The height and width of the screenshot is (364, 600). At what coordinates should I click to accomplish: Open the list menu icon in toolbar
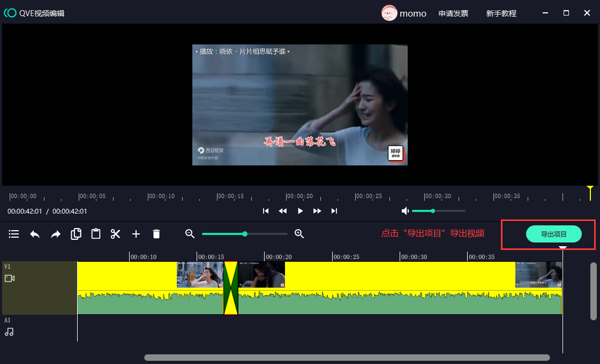(x=14, y=234)
